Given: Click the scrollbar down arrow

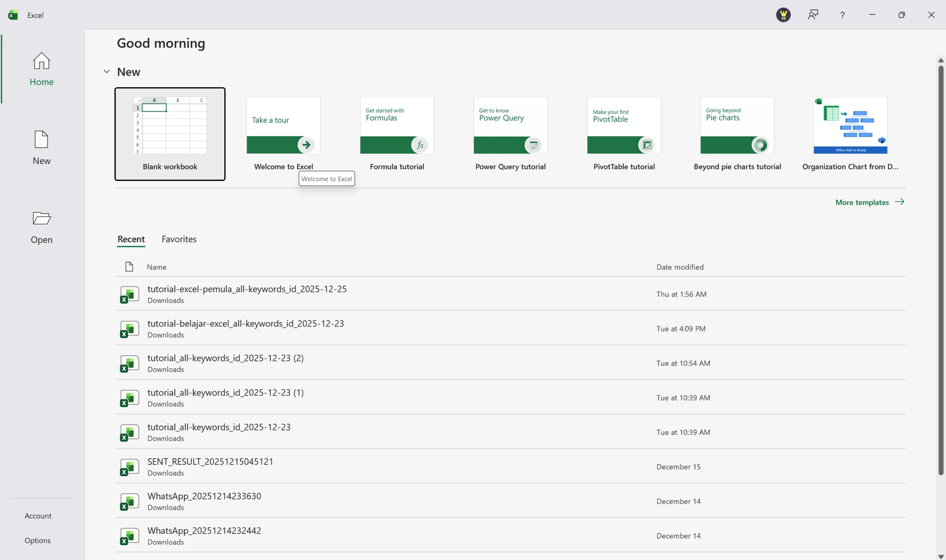Looking at the screenshot, I should click(940, 556).
